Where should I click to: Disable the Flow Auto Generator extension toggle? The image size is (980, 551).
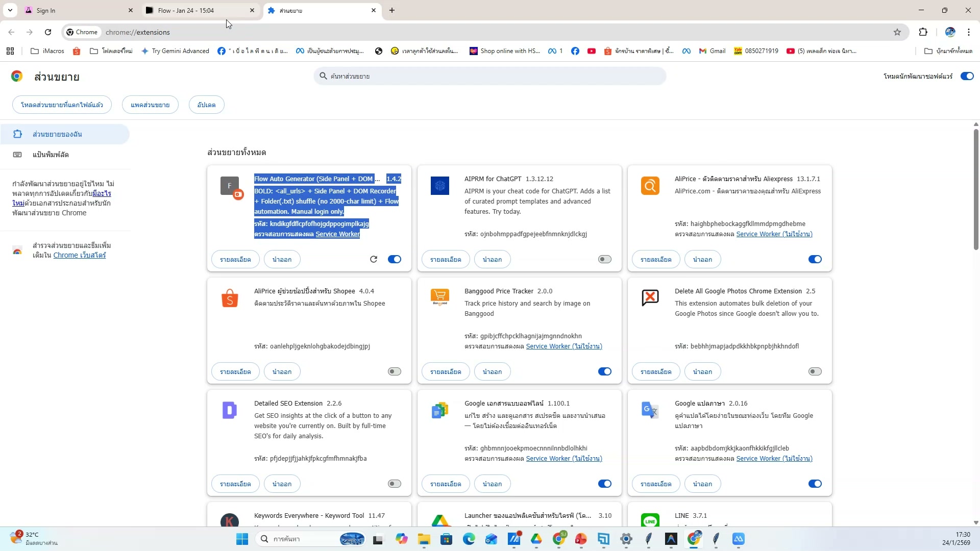(395, 259)
